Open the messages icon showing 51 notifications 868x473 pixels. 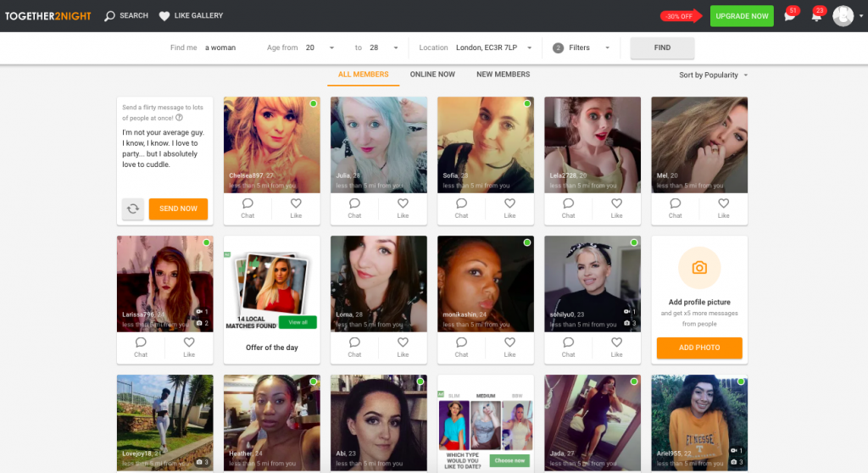tap(789, 16)
